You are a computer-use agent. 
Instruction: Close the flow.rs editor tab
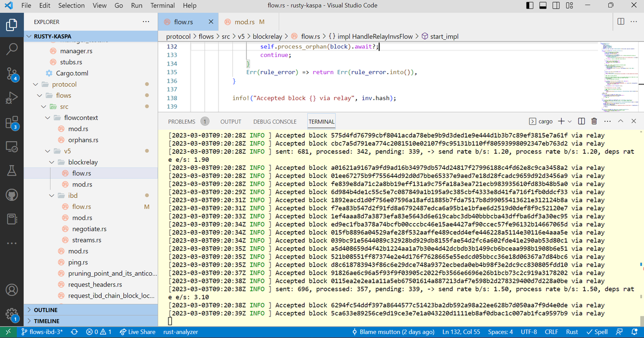[211, 22]
